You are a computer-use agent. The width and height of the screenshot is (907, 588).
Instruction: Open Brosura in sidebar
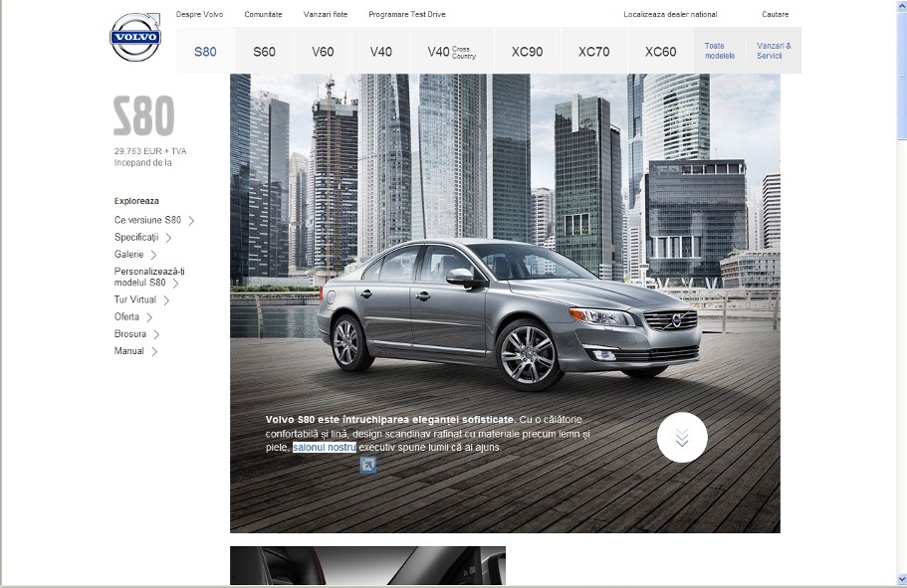pyautogui.click(x=130, y=334)
